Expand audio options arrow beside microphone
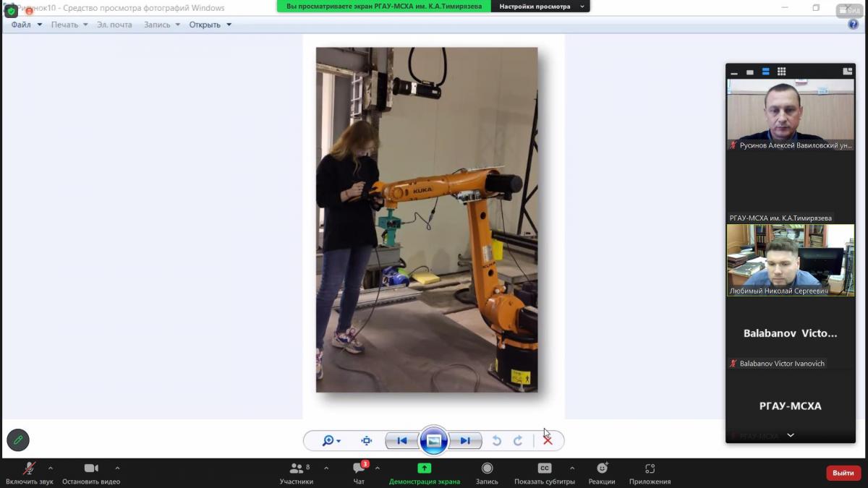Image resolution: width=868 pixels, height=488 pixels. click(51, 468)
